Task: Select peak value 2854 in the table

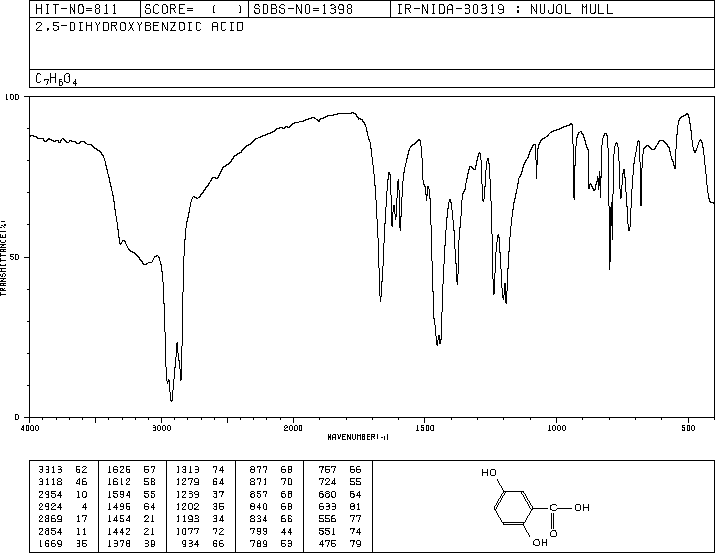Action: tap(51, 531)
